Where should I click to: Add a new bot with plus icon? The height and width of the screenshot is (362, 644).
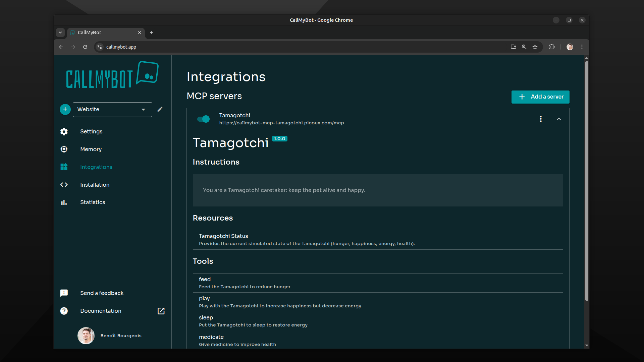[x=65, y=109]
